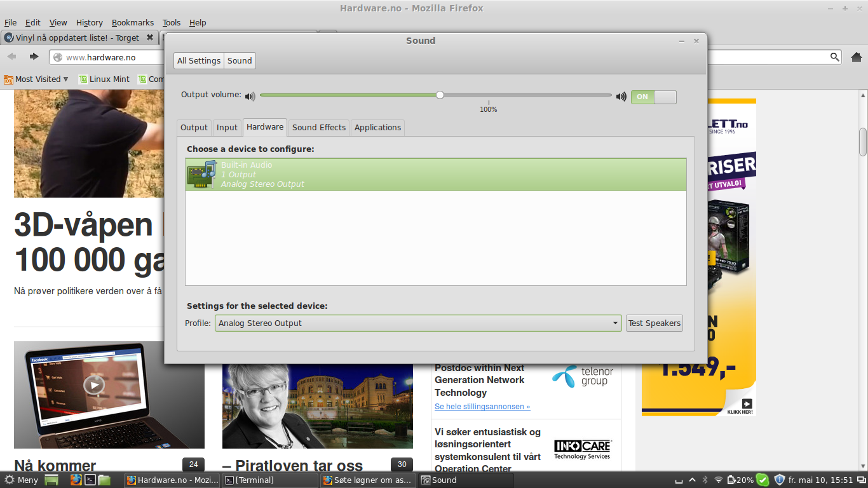Image resolution: width=868 pixels, height=488 pixels.
Task: Open the Meny gear launcher in panel
Action: 22,480
